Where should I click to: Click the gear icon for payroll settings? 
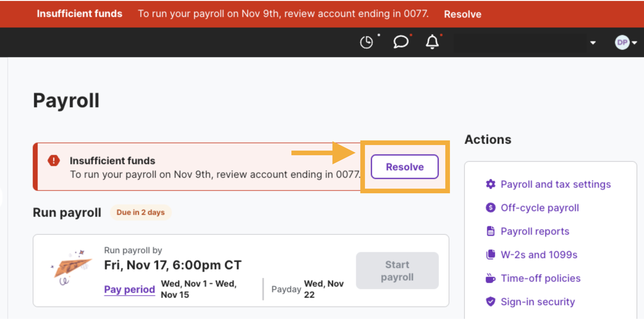click(x=490, y=184)
